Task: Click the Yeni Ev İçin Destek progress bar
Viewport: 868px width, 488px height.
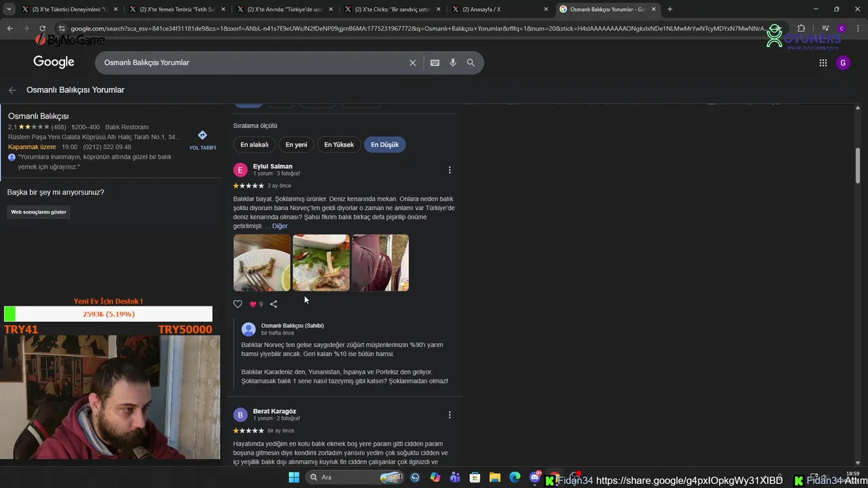Action: coord(108,314)
